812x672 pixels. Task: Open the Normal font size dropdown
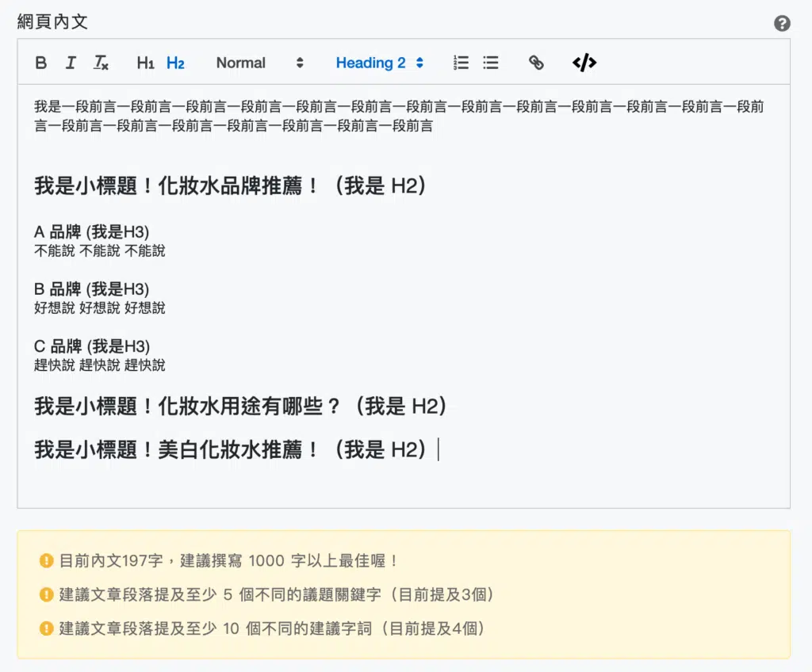pyautogui.click(x=259, y=63)
